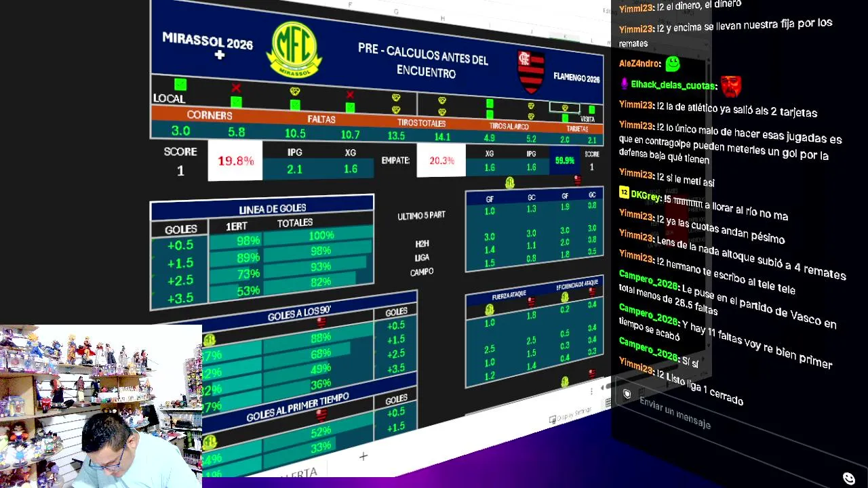This screenshot has height=488, width=868.
Task: Click the Enviar un mensaje chat input
Action: 675,413
